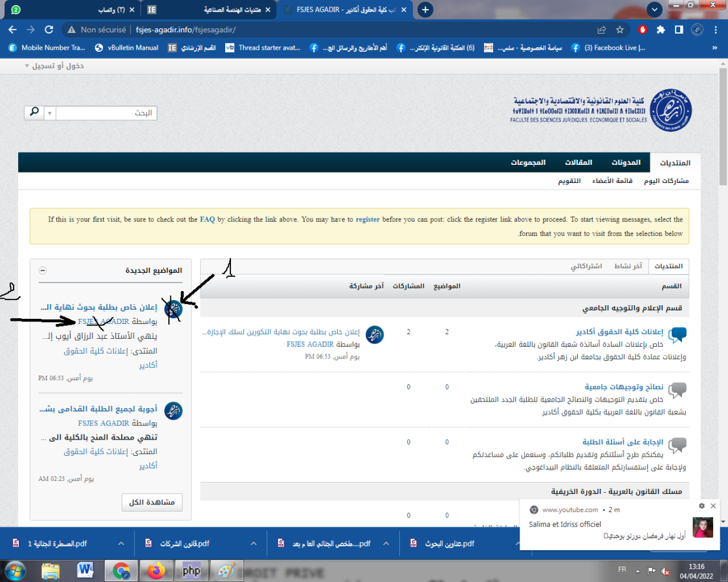Viewport: 728px width, 582px height.
Task: Click grey forum icon beside نصائح وتوجيهات جامعية
Action: (678, 389)
